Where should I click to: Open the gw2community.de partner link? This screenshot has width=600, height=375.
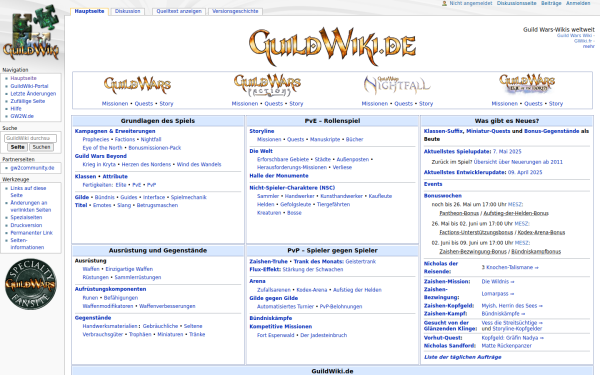(x=32, y=168)
